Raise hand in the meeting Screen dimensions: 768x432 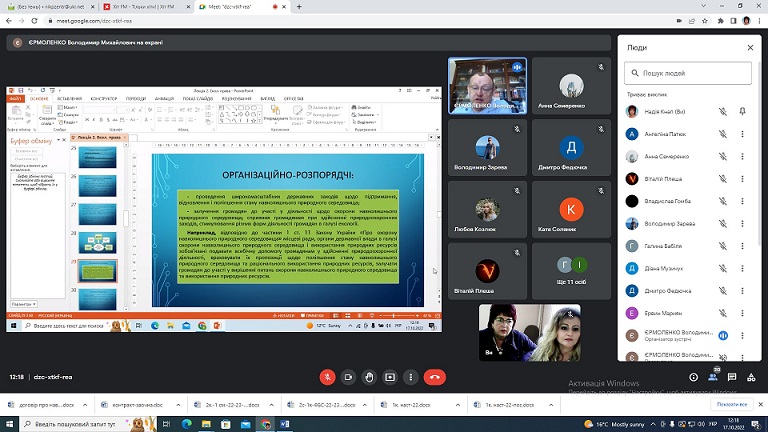tap(369, 377)
